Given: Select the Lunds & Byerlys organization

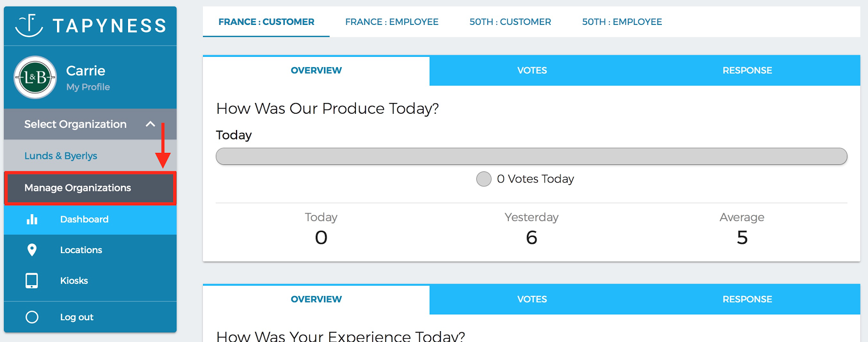Looking at the screenshot, I should pyautogui.click(x=61, y=156).
